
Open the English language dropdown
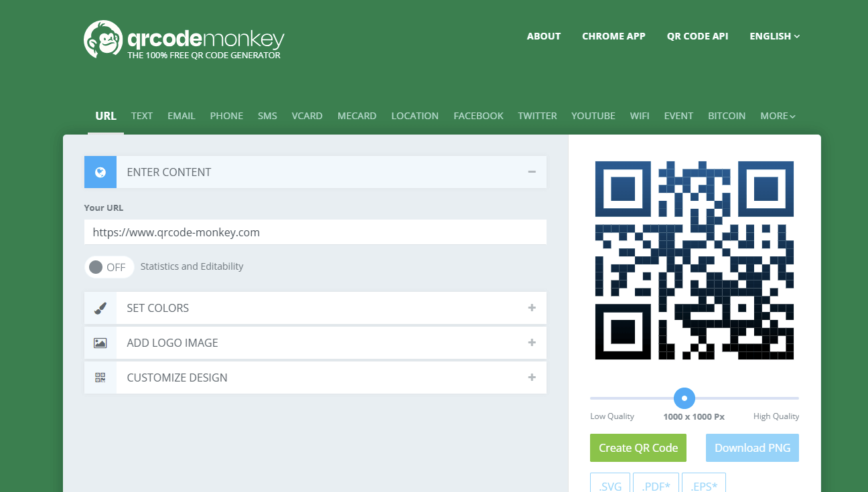775,36
